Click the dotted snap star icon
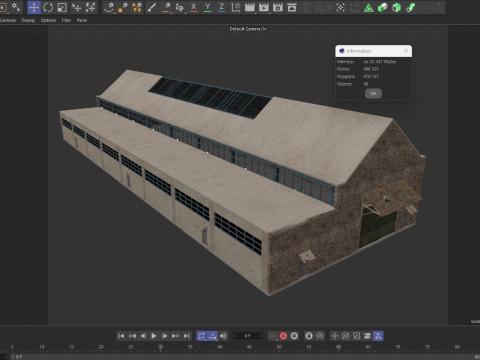480x360 pixels. point(340,7)
